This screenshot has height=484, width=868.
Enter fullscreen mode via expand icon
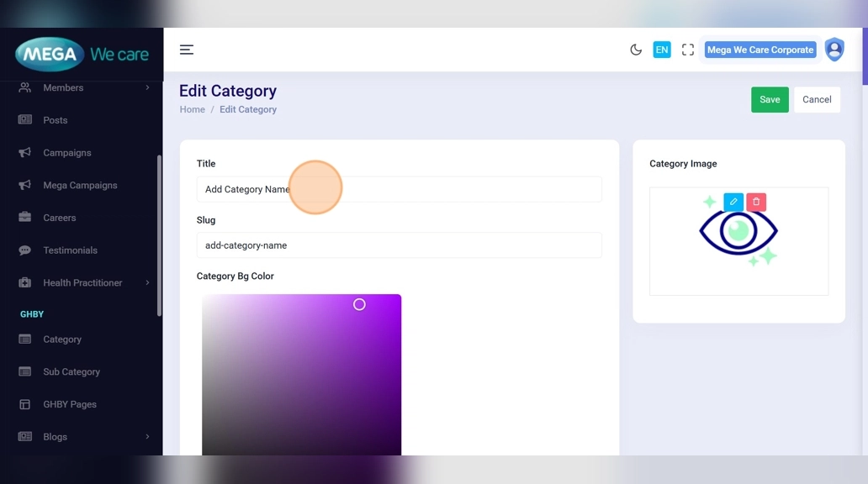pyautogui.click(x=688, y=50)
